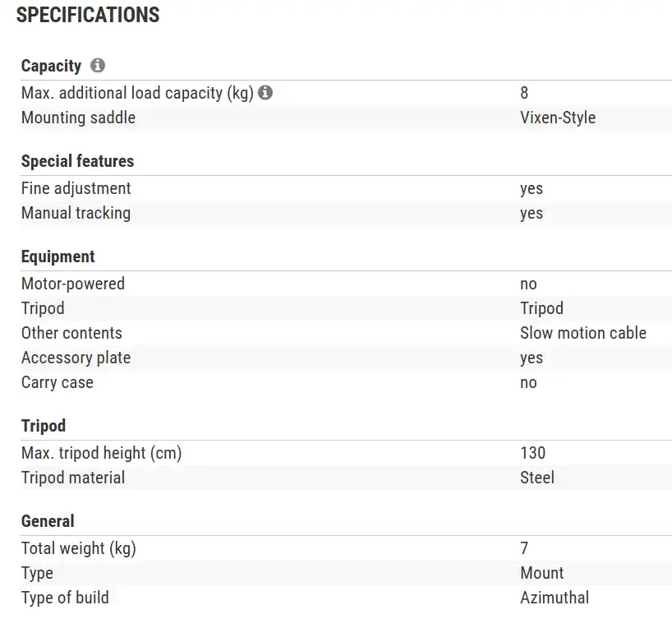Click the Manual tracking label
The image size is (672, 619).
point(76,213)
